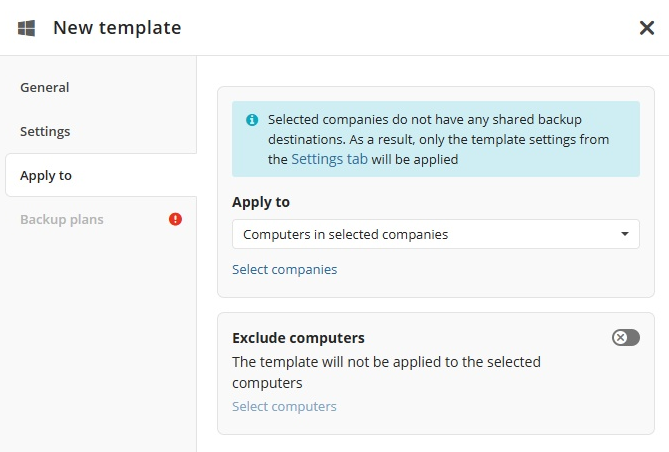669x452 pixels.
Task: Close the New template dialog
Action: pyautogui.click(x=647, y=28)
